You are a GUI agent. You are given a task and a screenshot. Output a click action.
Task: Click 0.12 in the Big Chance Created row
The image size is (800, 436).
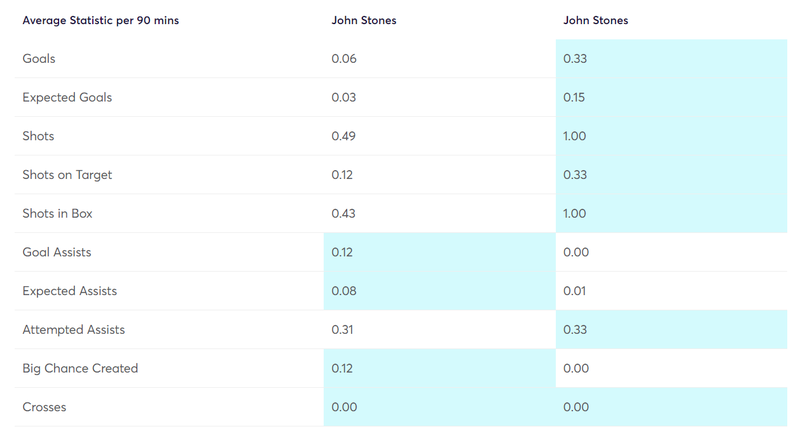point(342,369)
